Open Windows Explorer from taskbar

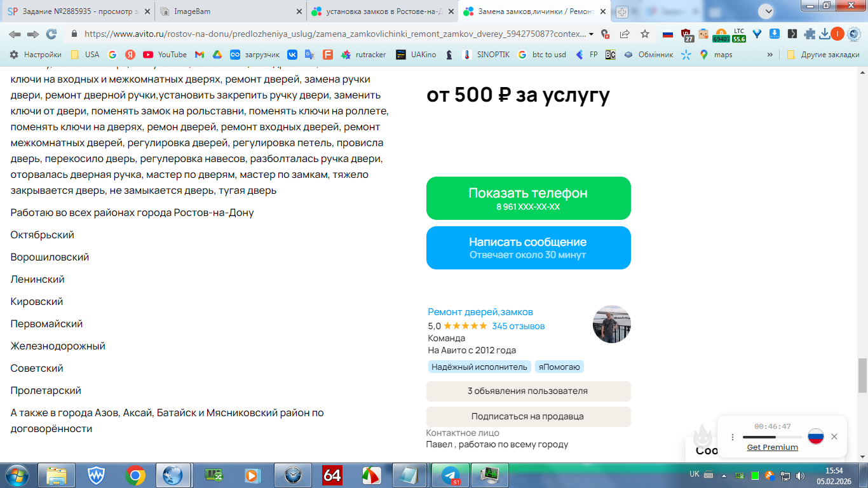tap(57, 475)
